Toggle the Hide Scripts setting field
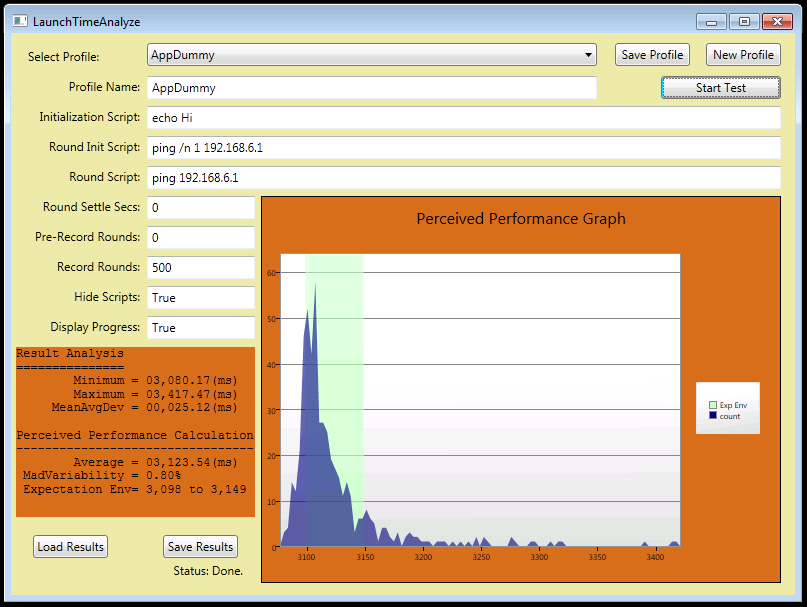807x607 pixels. [x=200, y=298]
